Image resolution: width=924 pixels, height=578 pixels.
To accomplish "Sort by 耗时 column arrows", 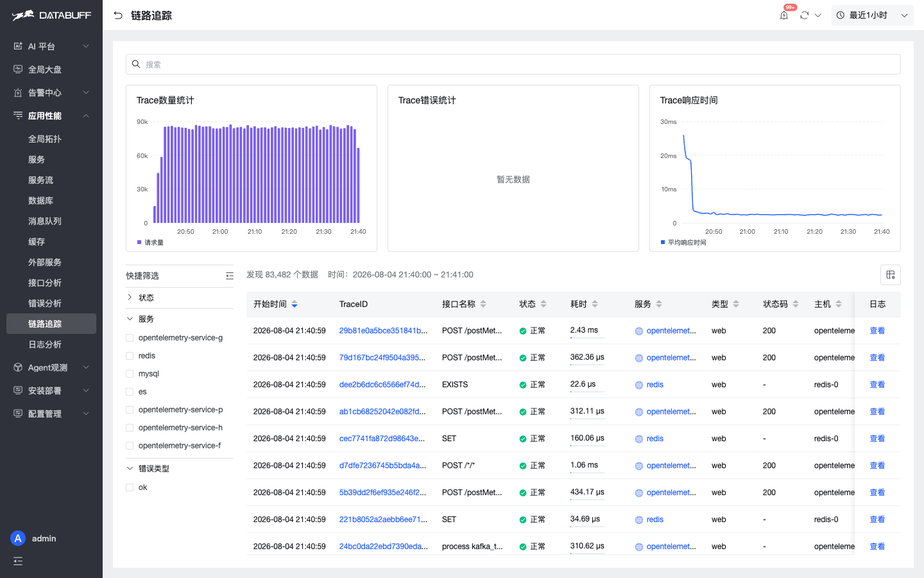I will (x=595, y=304).
